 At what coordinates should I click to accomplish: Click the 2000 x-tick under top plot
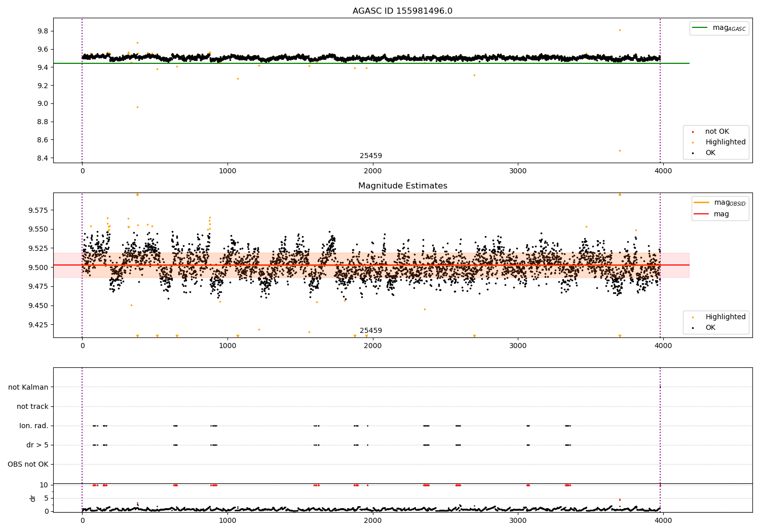[x=373, y=171]
